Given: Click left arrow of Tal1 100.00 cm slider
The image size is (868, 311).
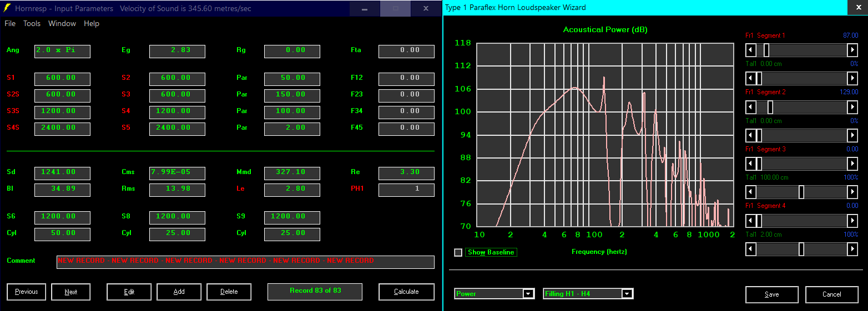Looking at the screenshot, I should [x=750, y=192].
